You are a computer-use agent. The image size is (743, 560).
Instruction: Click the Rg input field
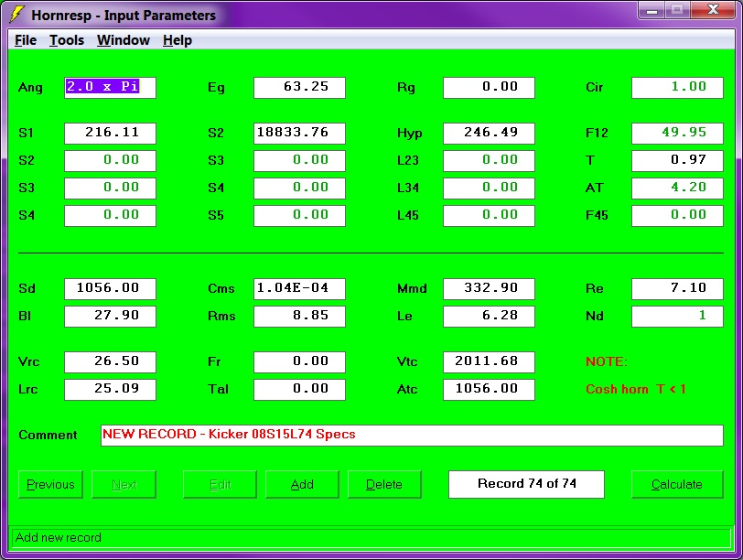point(489,88)
